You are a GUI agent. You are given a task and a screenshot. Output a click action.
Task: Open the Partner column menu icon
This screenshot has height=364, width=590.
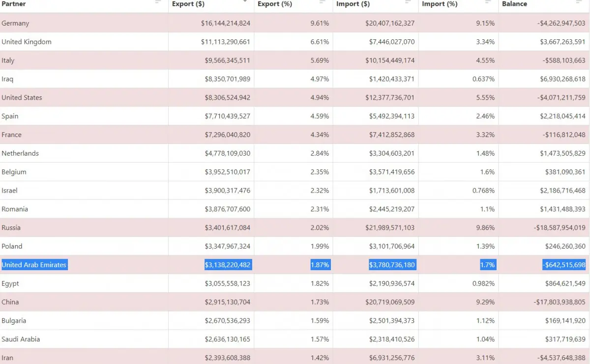click(158, 2)
